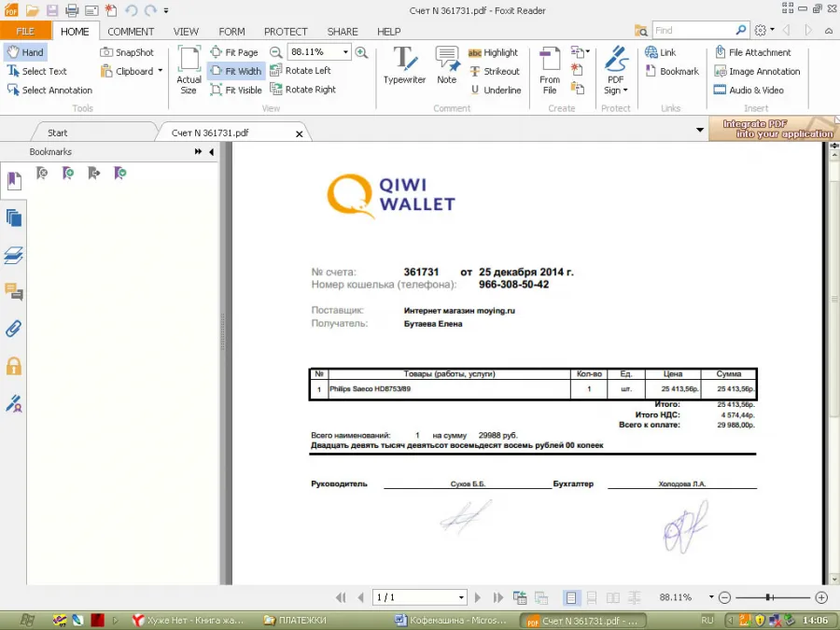Select the Typewriter tool
840x630 pixels.
pos(404,65)
